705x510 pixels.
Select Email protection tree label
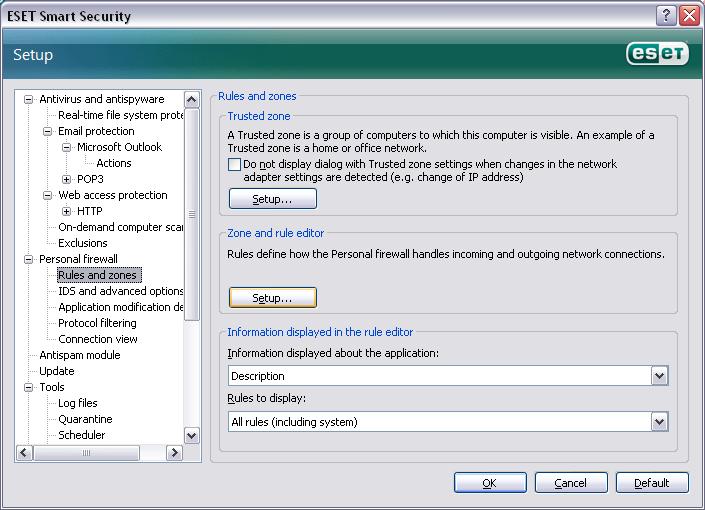pos(96,131)
